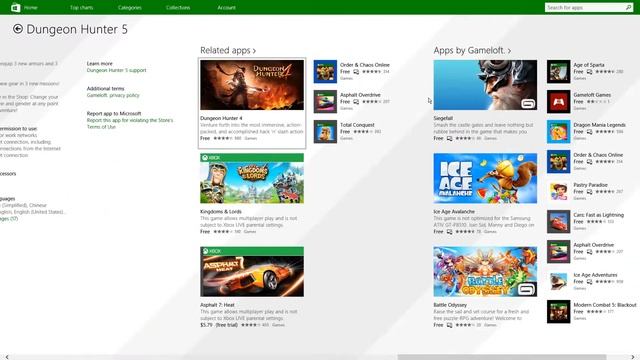The width and height of the screenshot is (640, 360).
Task: Click Dungeon Hunter 4 title text
Action: click(x=221, y=118)
